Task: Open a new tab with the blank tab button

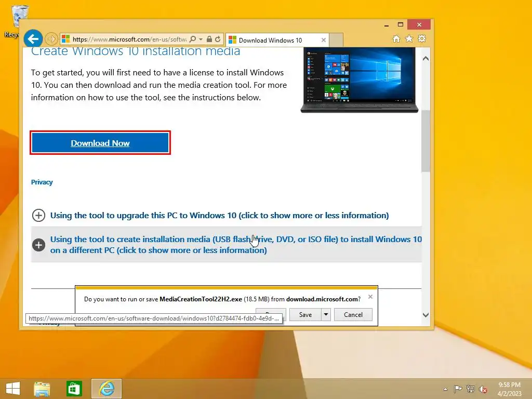Action: [336, 40]
